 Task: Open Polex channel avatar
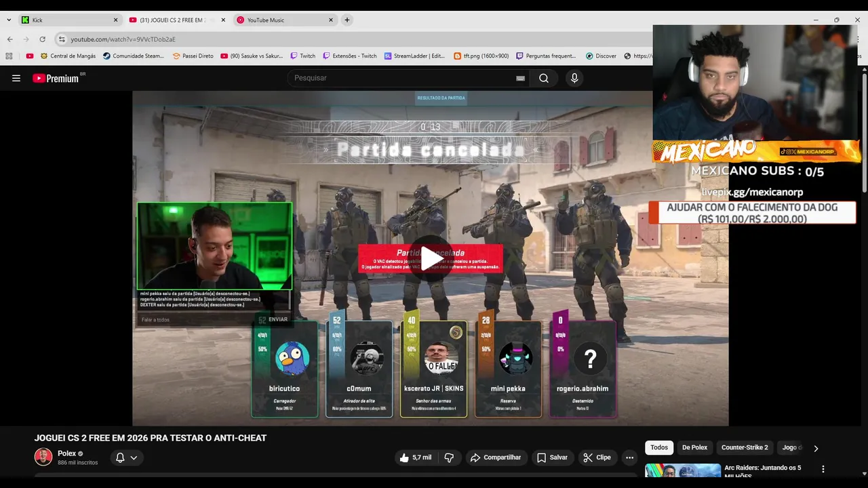43,457
